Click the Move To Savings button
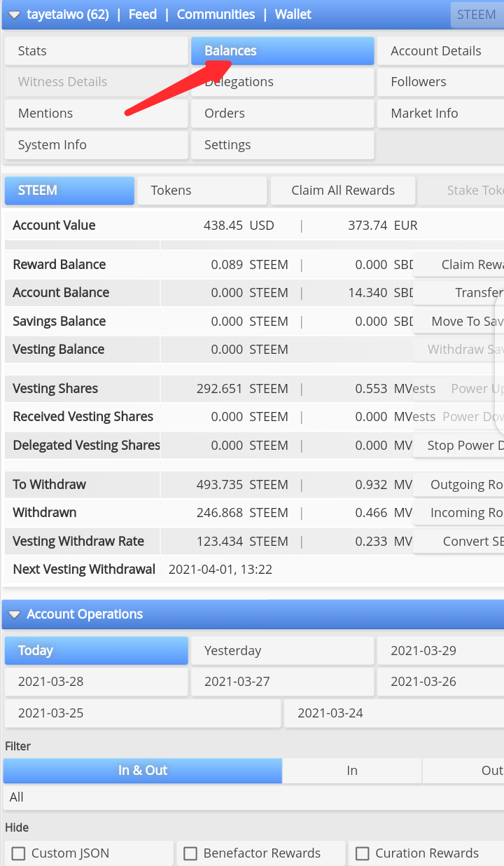The image size is (504, 866). coord(458,322)
